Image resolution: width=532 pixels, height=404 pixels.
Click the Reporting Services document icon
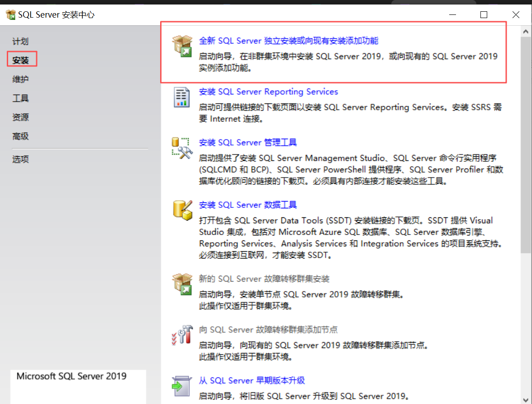(x=181, y=97)
